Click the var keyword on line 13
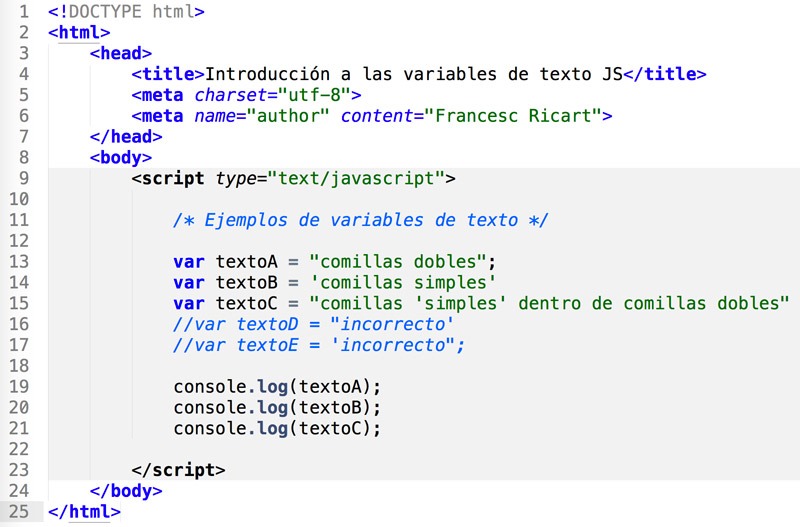 pos(189,262)
